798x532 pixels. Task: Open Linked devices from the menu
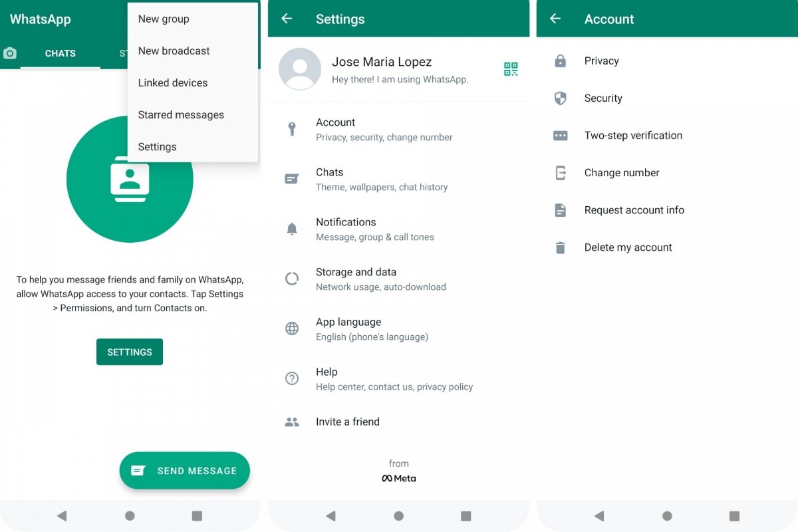tap(193, 82)
